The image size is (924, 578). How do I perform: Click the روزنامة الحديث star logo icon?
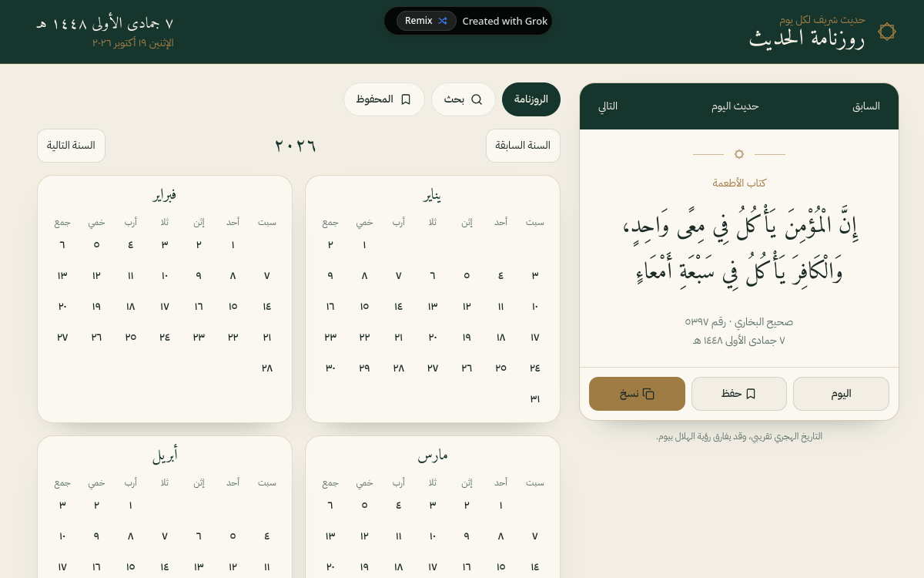[x=887, y=32]
